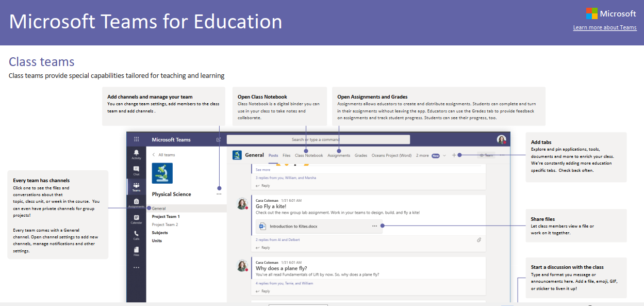Expand the '2 more' tabs dropdown
This screenshot has height=306, width=644.
[431, 155]
